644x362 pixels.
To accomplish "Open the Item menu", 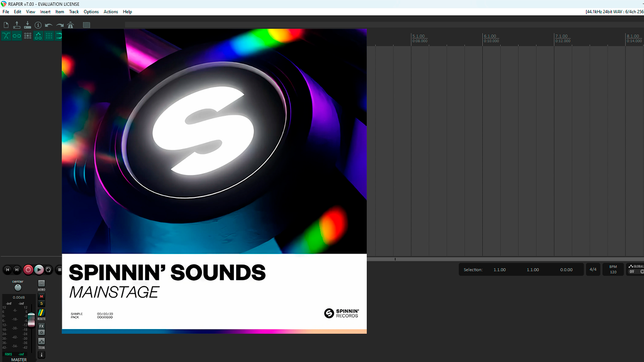I will click(x=60, y=12).
